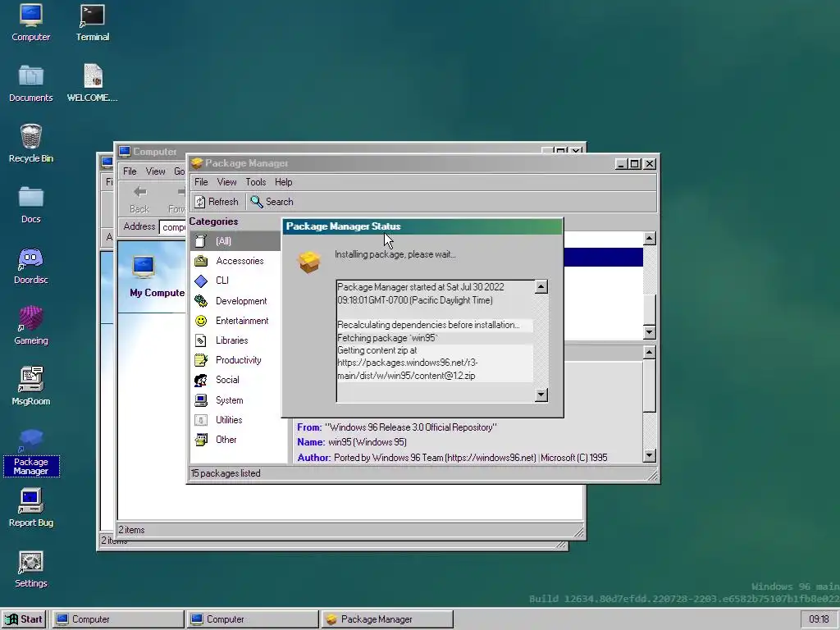Screen dimensions: 840x630
Task: Select the Libraries category icon
Action: 201,340
